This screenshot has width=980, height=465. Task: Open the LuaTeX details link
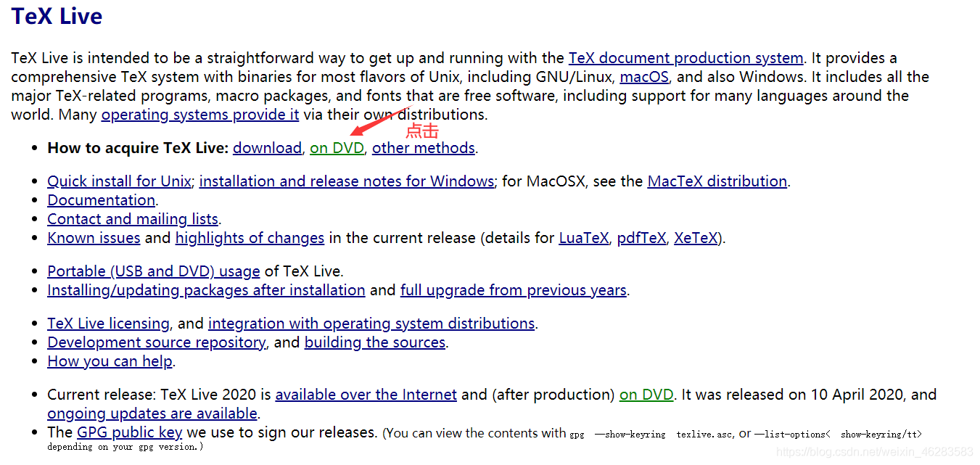coord(584,238)
